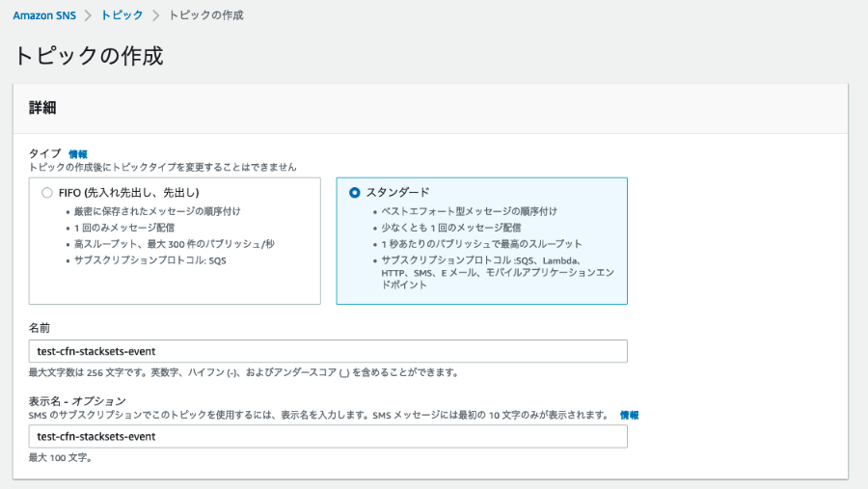Click the スタンダード option label text

click(x=397, y=192)
